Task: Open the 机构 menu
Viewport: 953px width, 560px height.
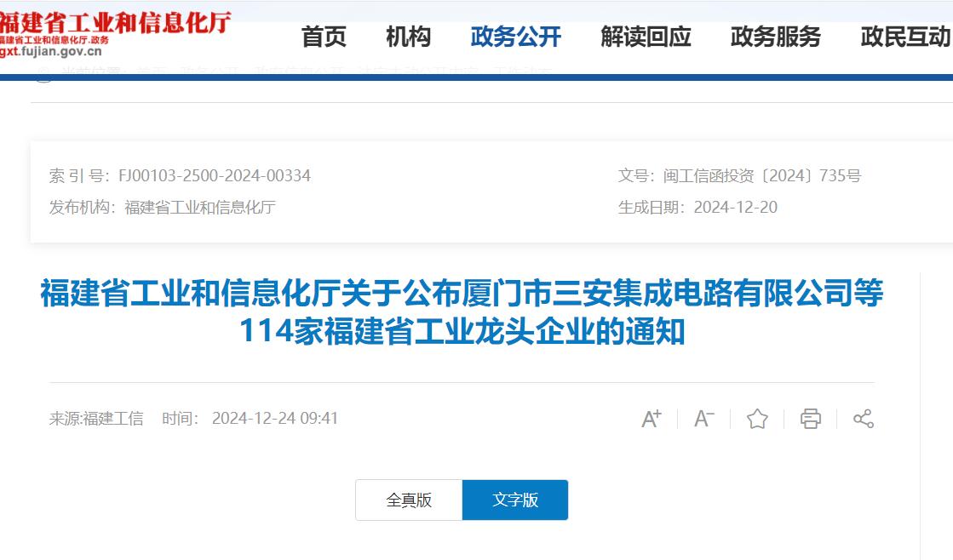Action: tap(408, 37)
